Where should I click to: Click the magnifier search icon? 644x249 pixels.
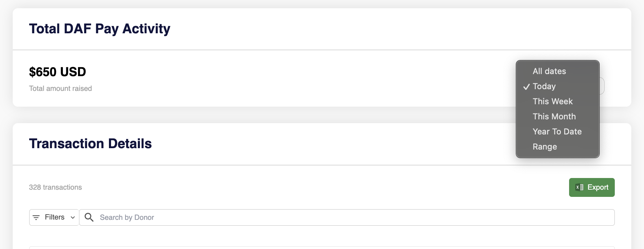tap(89, 217)
